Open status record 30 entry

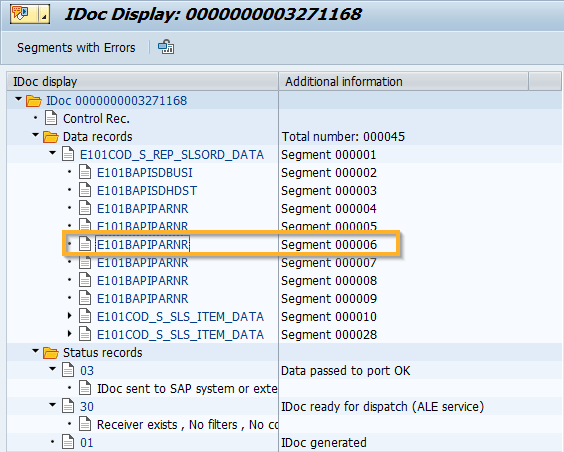[x=87, y=407]
